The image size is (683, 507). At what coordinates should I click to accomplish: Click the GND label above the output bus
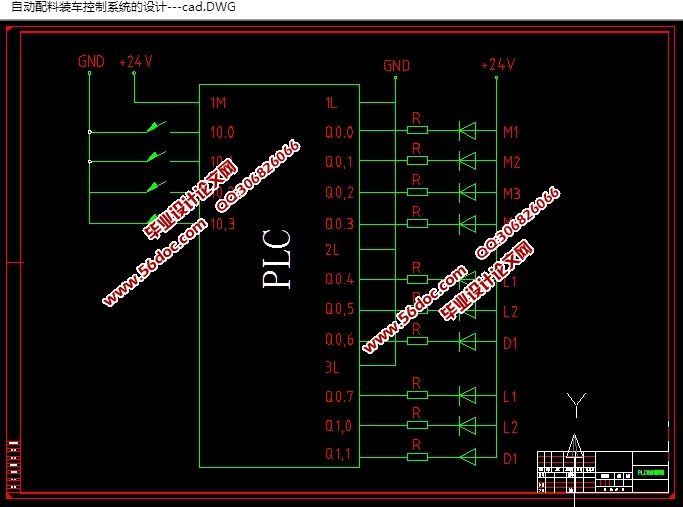point(396,66)
